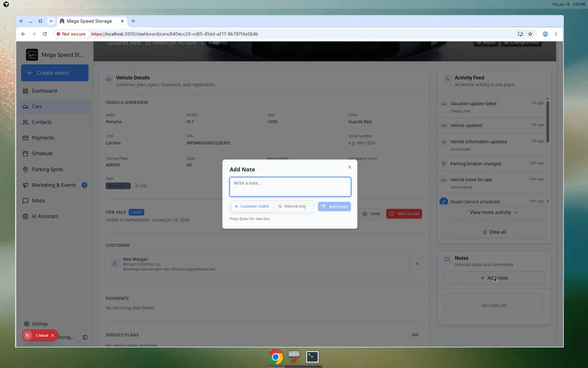
Task: Click Chrome icon in the dock
Action: tap(276, 356)
